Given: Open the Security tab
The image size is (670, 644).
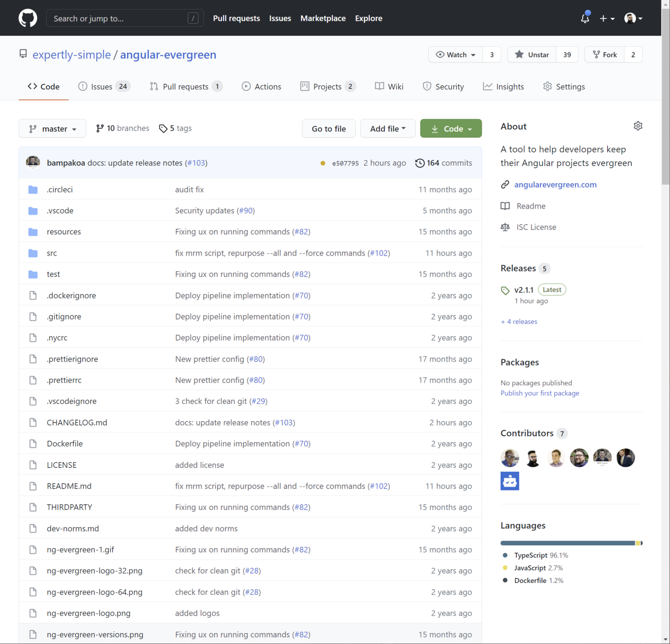Looking at the screenshot, I should [x=443, y=86].
